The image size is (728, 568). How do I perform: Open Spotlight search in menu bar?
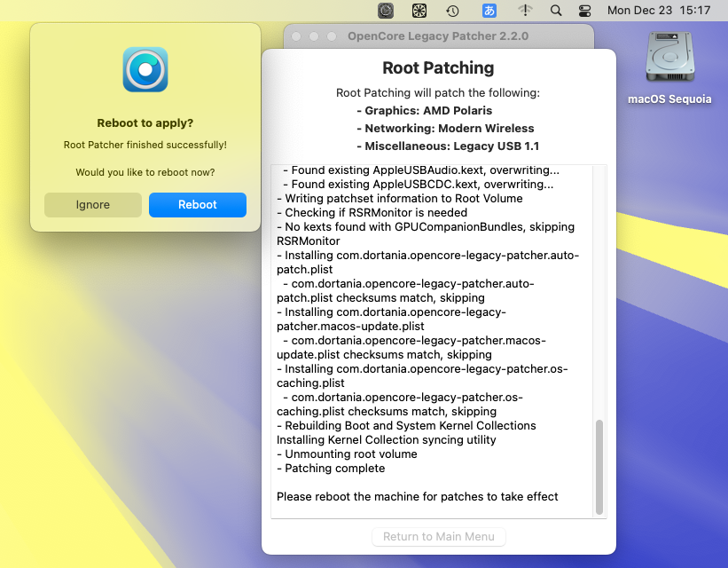pos(556,11)
